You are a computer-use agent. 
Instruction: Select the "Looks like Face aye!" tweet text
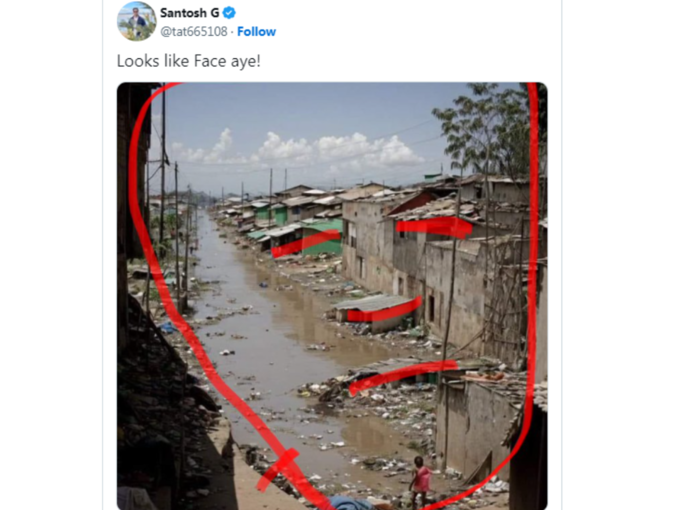pos(189,61)
